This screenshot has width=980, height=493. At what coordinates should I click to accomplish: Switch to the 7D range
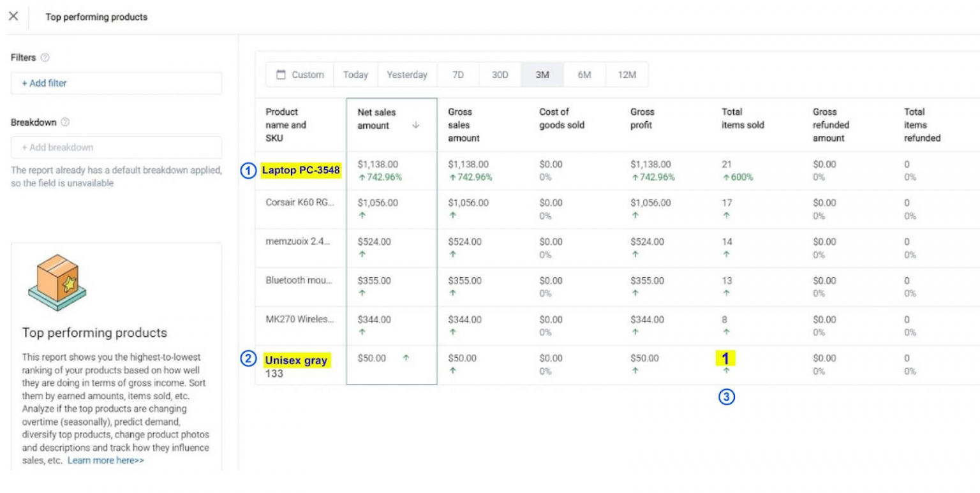coord(457,75)
